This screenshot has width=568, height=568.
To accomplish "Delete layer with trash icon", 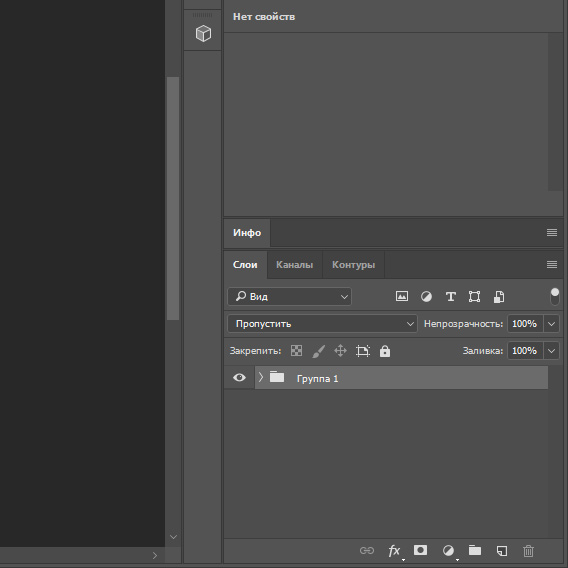I will pos(528,551).
